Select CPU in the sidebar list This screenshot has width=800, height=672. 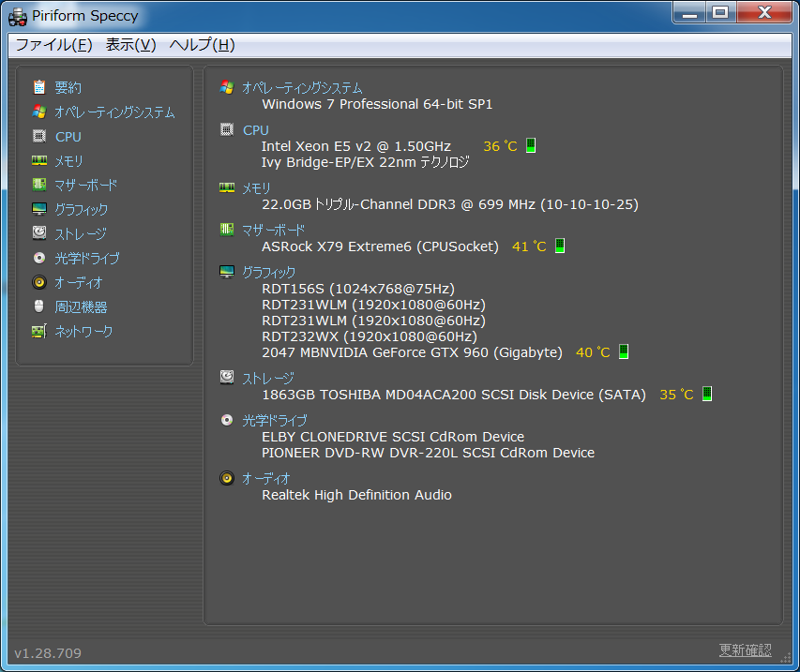pos(68,137)
